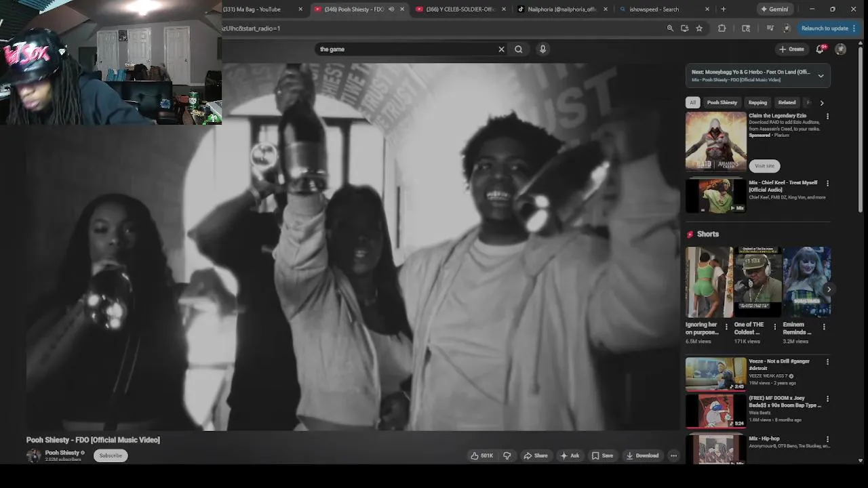Screen dimensions: 868x488
Task: Open options menu for Claim the Legendary Ezio ad
Action: [827, 117]
